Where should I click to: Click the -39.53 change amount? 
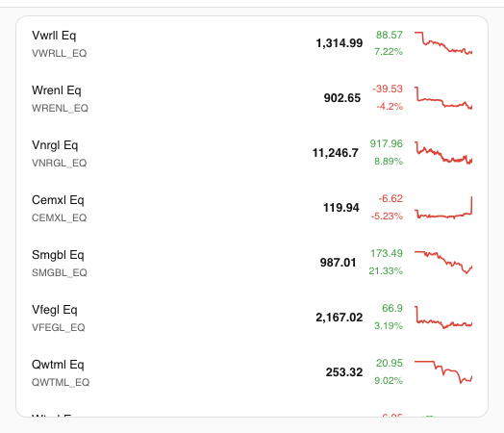388,89
